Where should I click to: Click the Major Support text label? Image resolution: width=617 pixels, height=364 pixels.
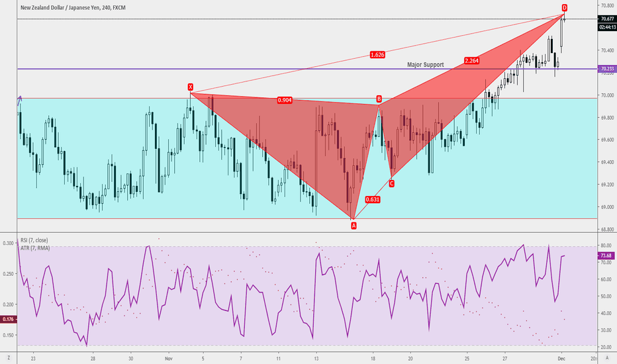(x=425, y=65)
